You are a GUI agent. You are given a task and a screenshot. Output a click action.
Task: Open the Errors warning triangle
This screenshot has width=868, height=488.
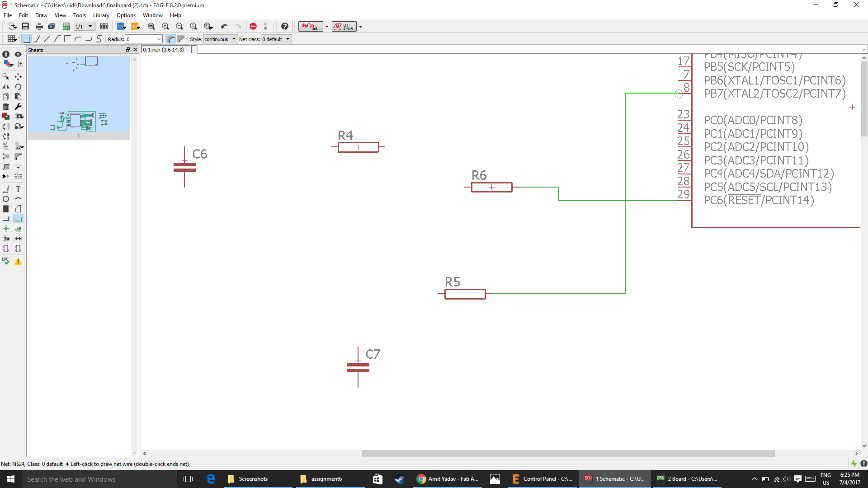pos(18,261)
